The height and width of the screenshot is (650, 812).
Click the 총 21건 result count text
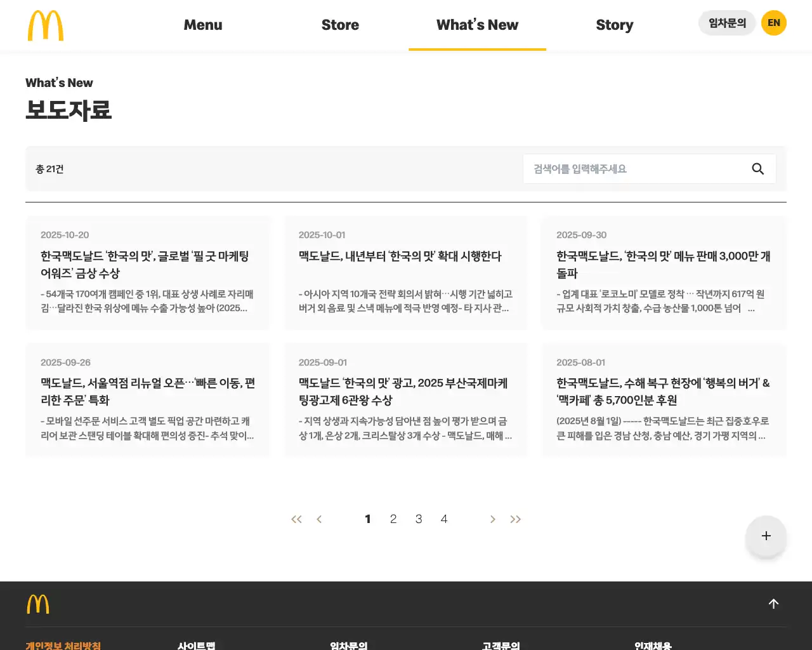(49, 169)
